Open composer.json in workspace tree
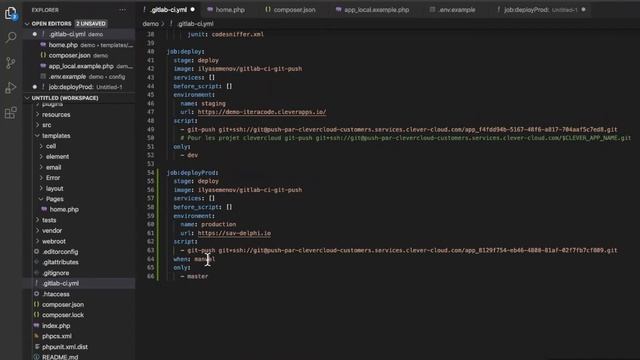Screen dimensions: 640x360 click(x=62, y=304)
